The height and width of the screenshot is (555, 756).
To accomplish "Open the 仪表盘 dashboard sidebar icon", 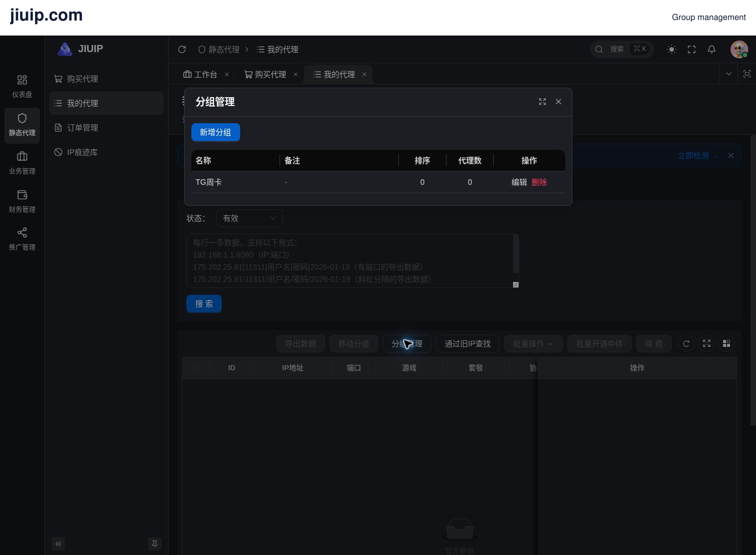I will (x=22, y=87).
